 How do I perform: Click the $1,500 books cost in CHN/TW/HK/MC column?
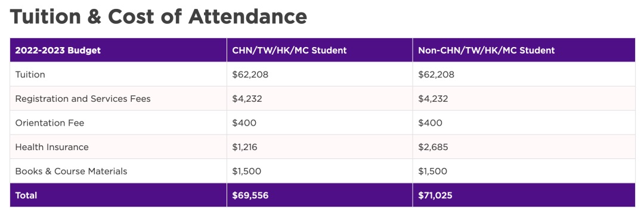tap(246, 171)
